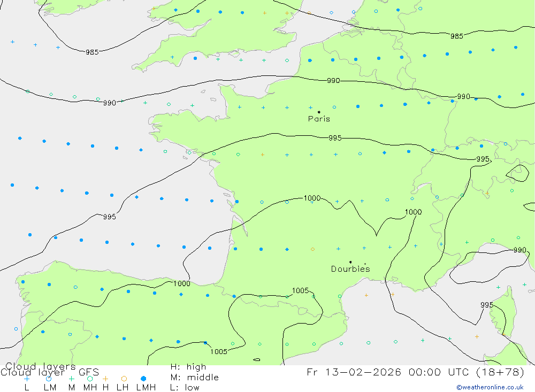Click the black city dot above the Dourbies label
Image resolution: width=535 pixels, height=392 pixels.
pyautogui.click(x=350, y=262)
